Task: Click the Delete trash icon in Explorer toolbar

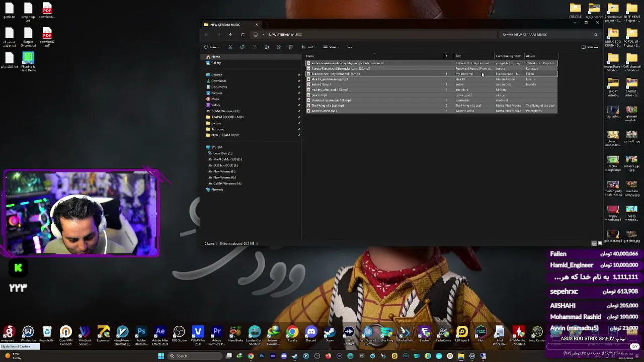Action: point(291,47)
